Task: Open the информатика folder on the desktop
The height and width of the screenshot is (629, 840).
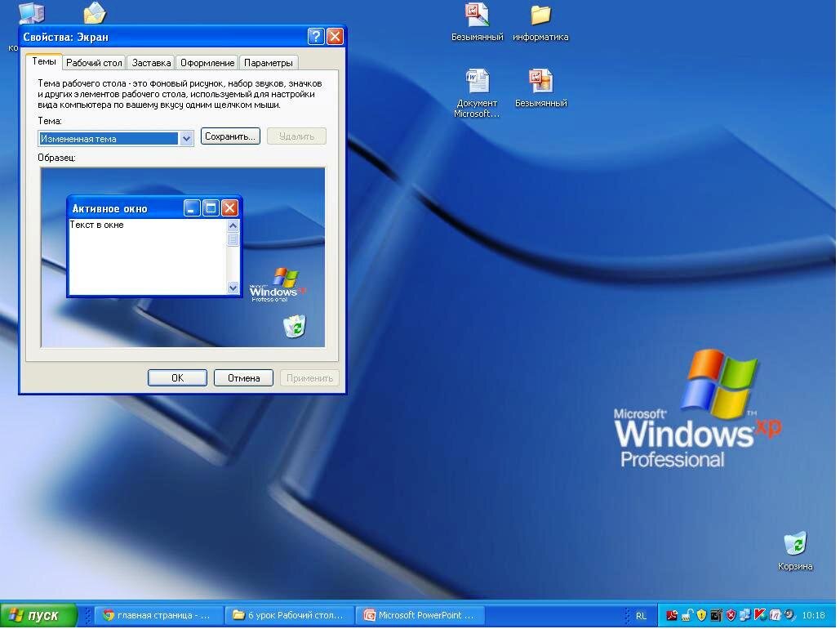Action: pos(540,23)
